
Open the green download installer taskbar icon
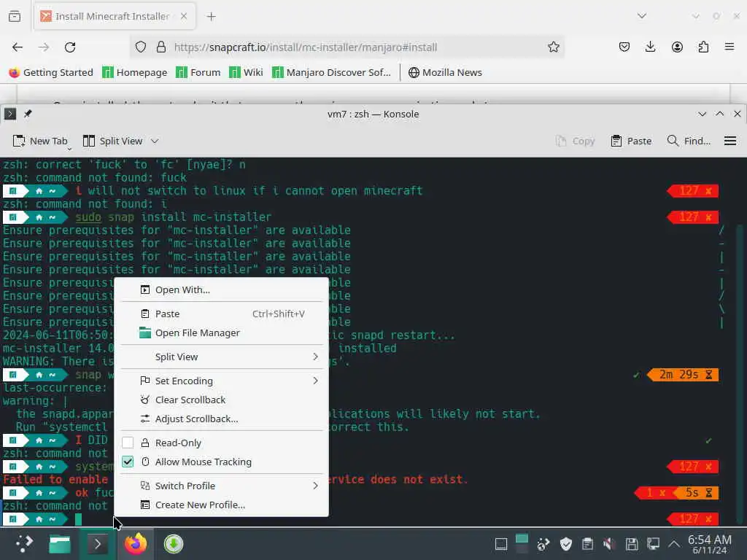(x=174, y=544)
